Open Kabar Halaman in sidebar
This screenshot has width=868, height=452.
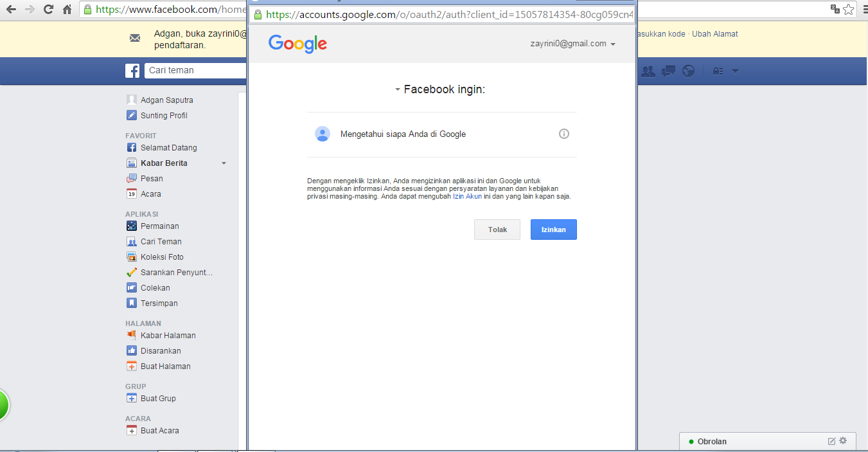[168, 336]
